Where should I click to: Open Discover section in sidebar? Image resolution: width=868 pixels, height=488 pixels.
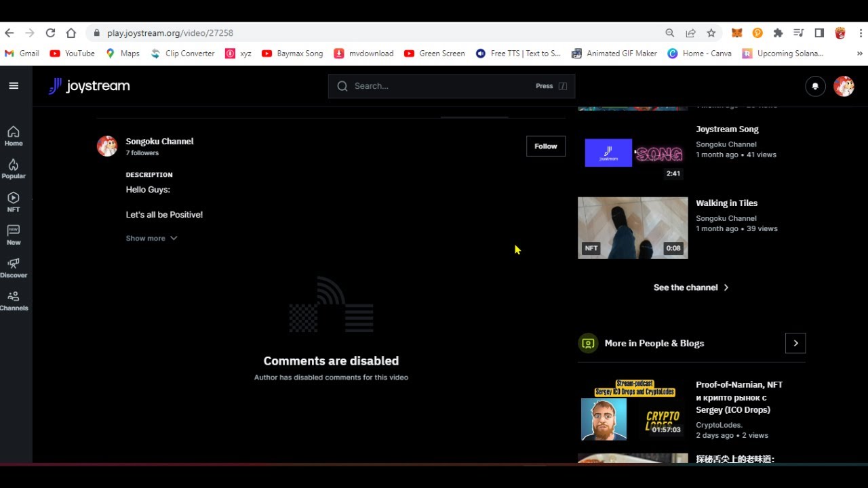[14, 268]
